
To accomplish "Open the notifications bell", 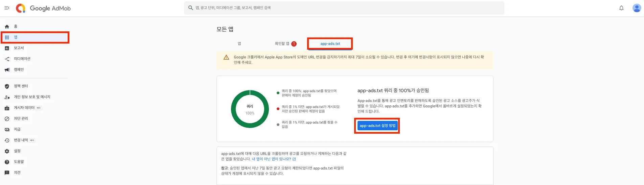I will 621,8.
